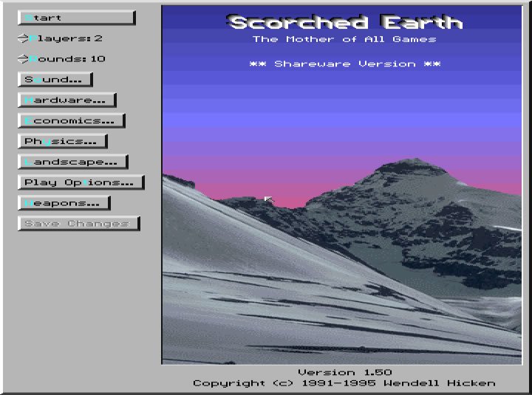Click the '** Shareware Version **' text

[x=345, y=63]
